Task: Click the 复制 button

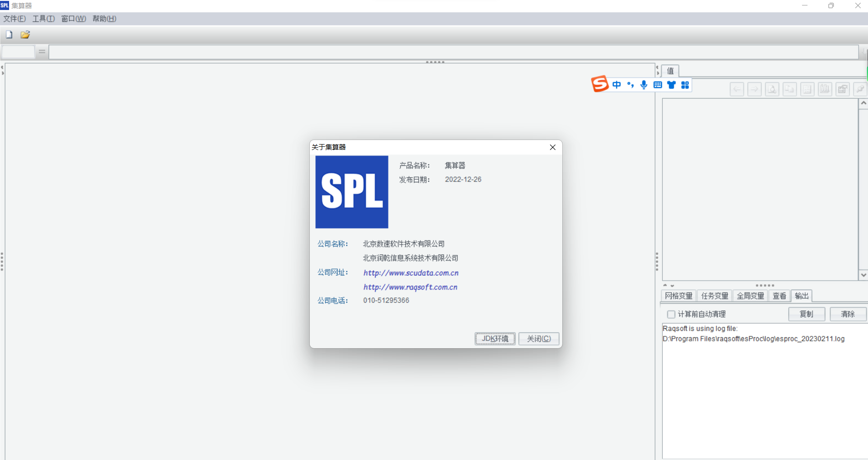Action: pos(807,314)
